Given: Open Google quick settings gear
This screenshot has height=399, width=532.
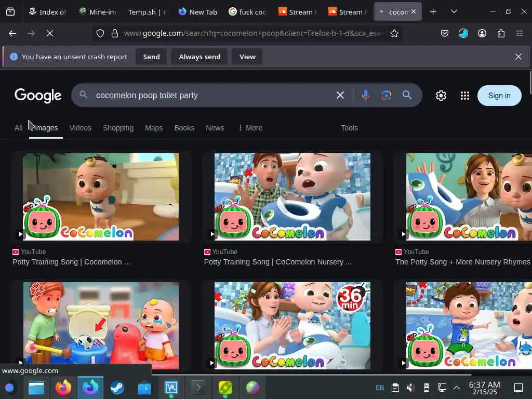Looking at the screenshot, I should (441, 96).
